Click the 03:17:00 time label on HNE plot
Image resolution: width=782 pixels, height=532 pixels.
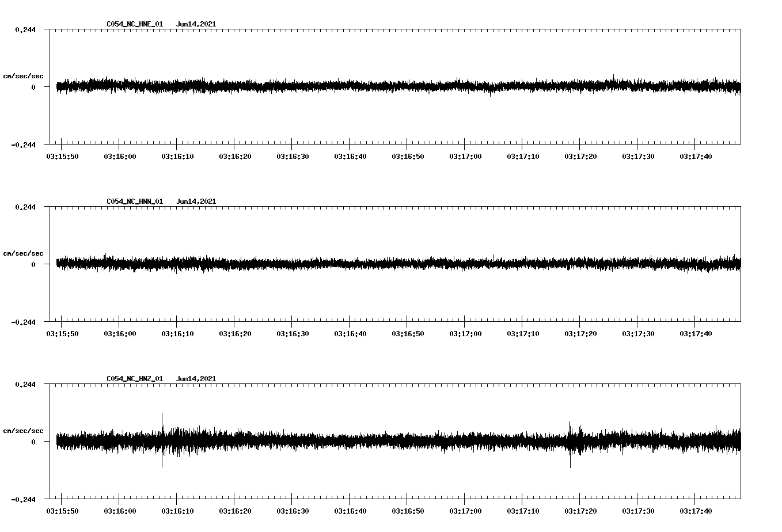465,157
